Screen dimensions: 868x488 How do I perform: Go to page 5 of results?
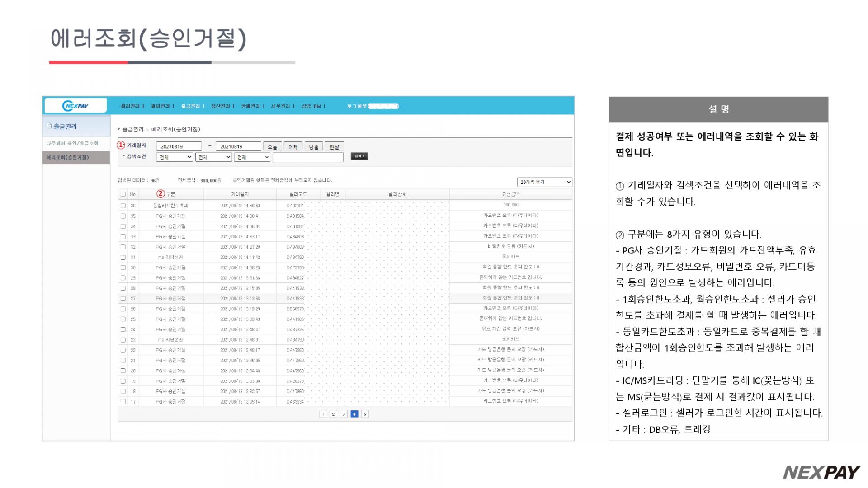365,414
